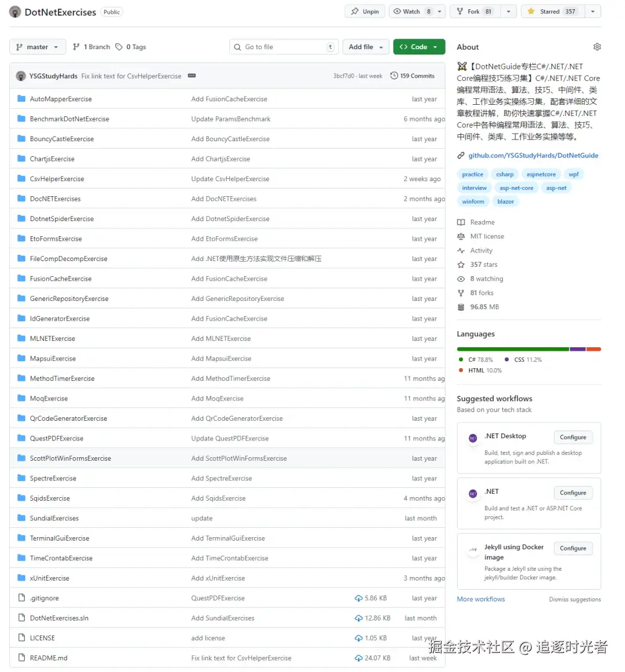Click the book icon next to Readme
The image size is (625, 672).
[461, 222]
